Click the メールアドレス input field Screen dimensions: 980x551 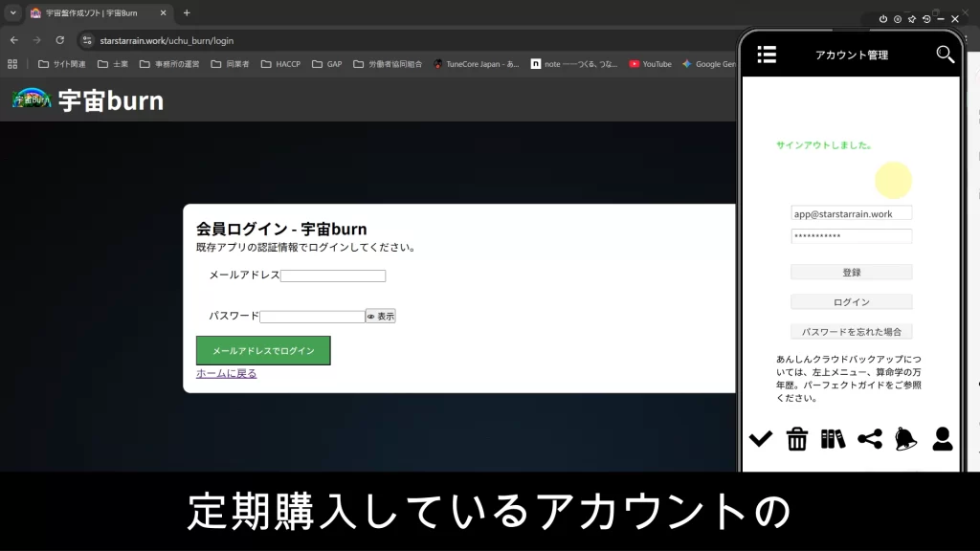[333, 275]
